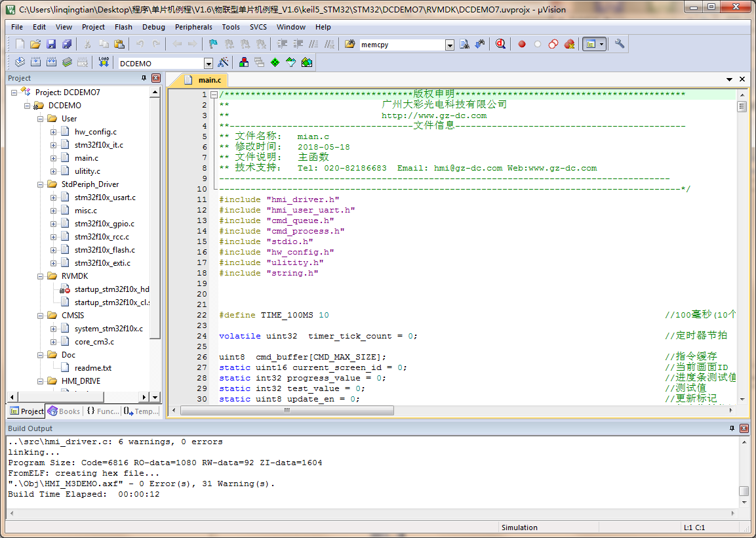Click the Rebuild all target files icon
This screenshot has height=538, width=756.
(x=51, y=63)
